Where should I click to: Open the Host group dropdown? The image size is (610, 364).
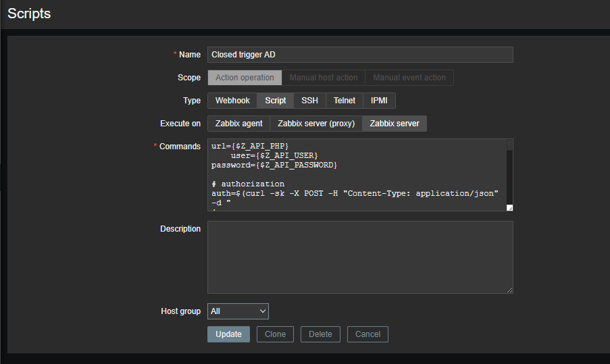pyautogui.click(x=238, y=311)
